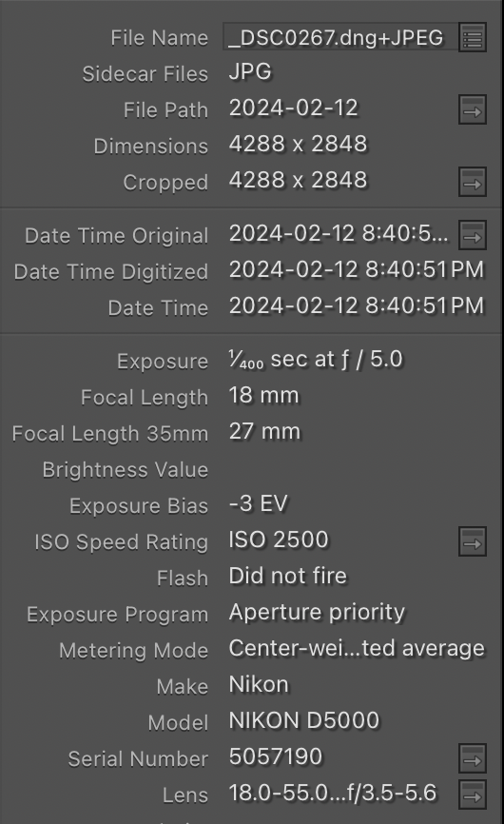The image size is (504, 824).
Task: Click arrow icon beside ISO Speed Rating
Action: [473, 541]
